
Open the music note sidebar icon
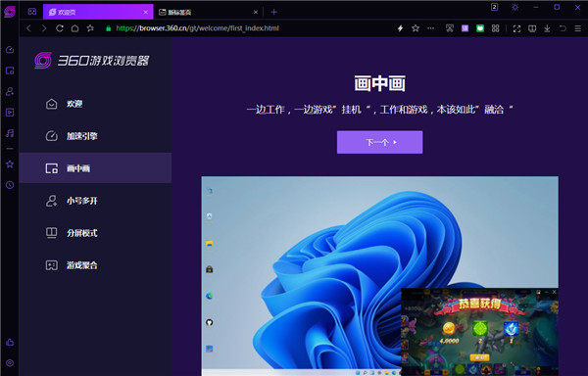click(10, 133)
